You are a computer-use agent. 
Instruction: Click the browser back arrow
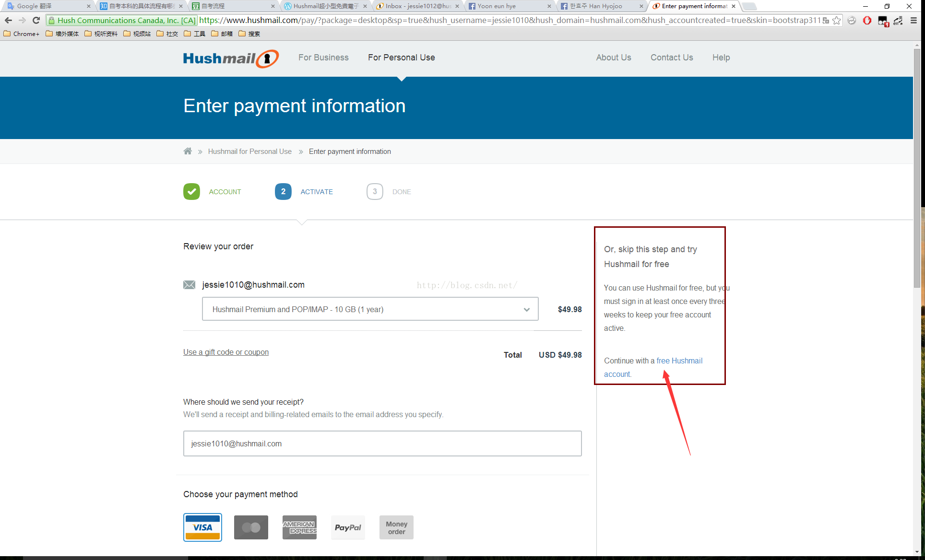coord(8,20)
